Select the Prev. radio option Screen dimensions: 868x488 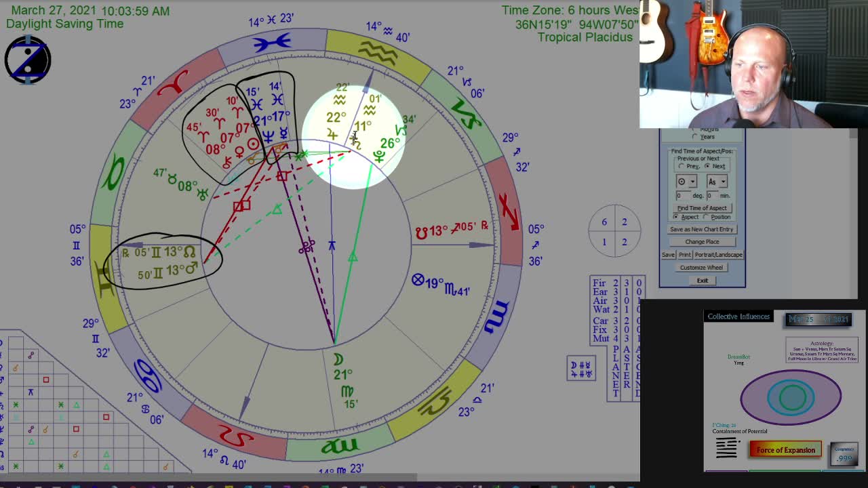pos(682,166)
